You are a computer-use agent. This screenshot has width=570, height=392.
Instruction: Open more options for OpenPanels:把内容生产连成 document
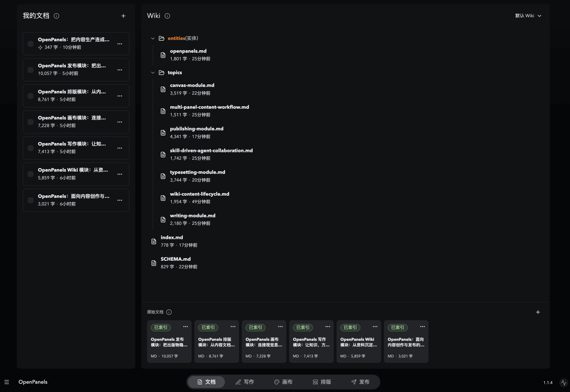pos(120,44)
